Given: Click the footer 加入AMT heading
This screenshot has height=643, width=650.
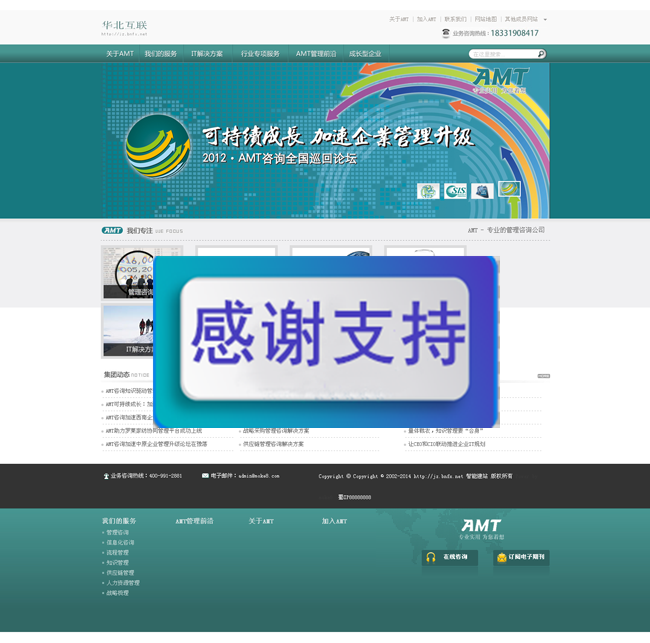Looking at the screenshot, I should tap(334, 521).
